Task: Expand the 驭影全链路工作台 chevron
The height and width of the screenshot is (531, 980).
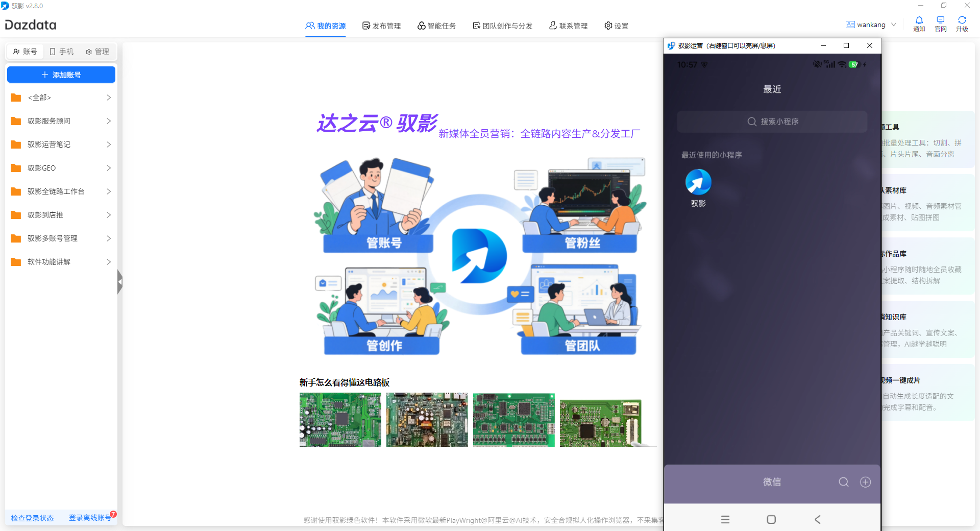Action: pyautogui.click(x=109, y=191)
